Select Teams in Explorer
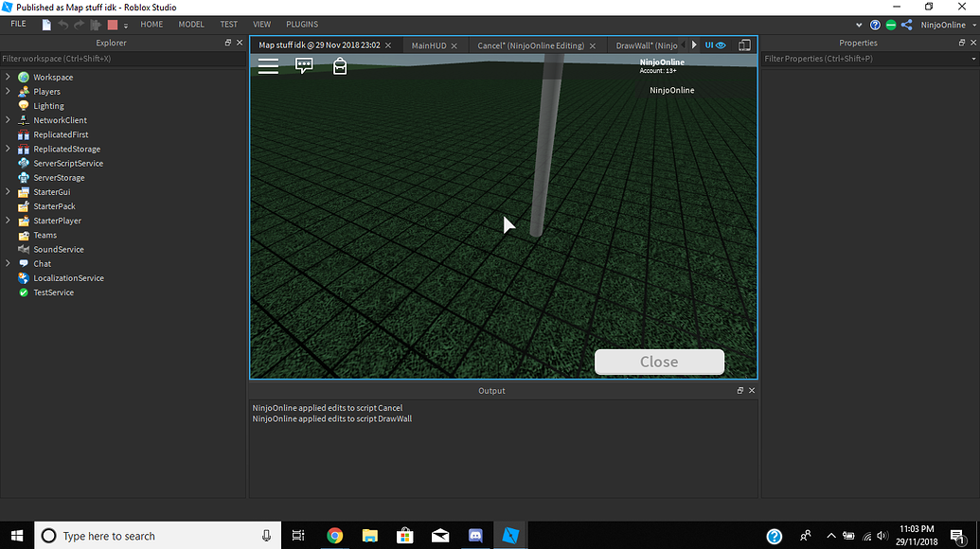The width and height of the screenshot is (980, 549). 45,235
